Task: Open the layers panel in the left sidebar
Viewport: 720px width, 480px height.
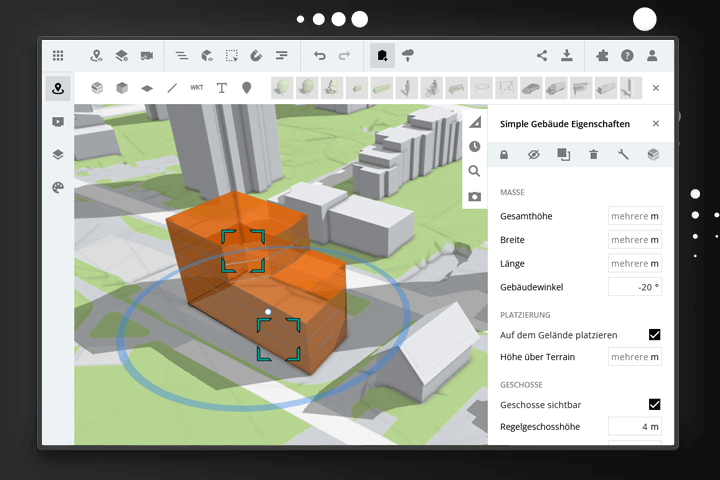Action: (x=58, y=154)
